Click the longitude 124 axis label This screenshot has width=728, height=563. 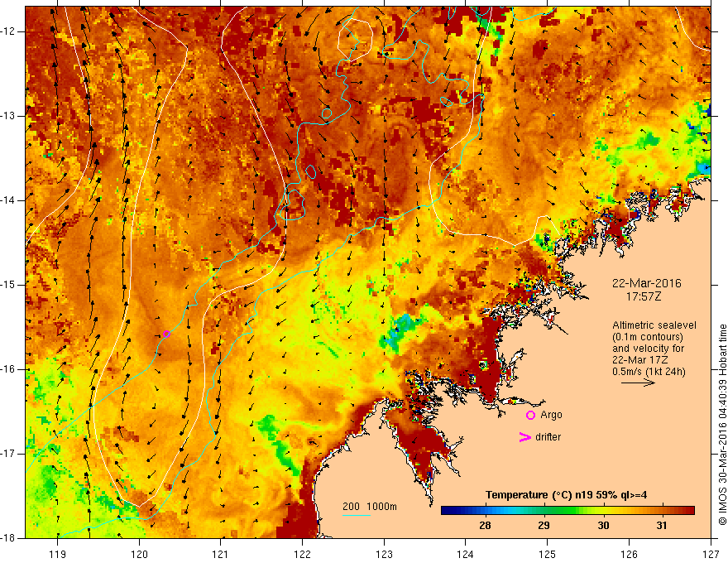pos(466,554)
